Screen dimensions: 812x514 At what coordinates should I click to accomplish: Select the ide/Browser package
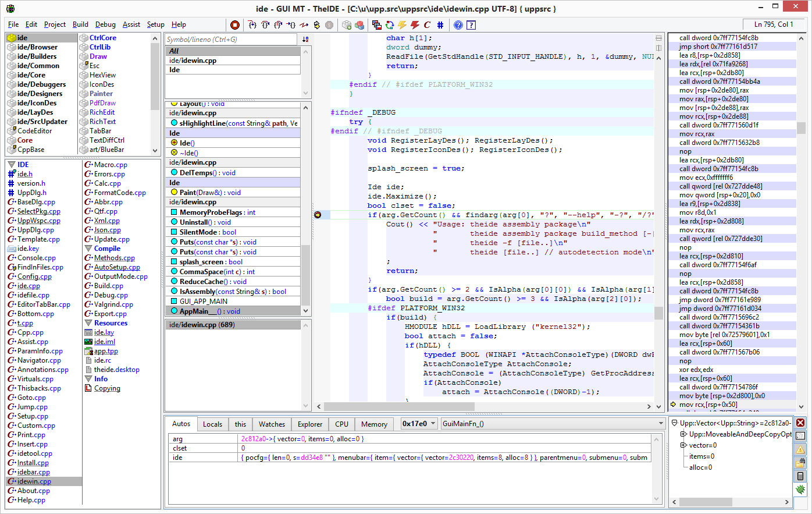[x=37, y=47]
